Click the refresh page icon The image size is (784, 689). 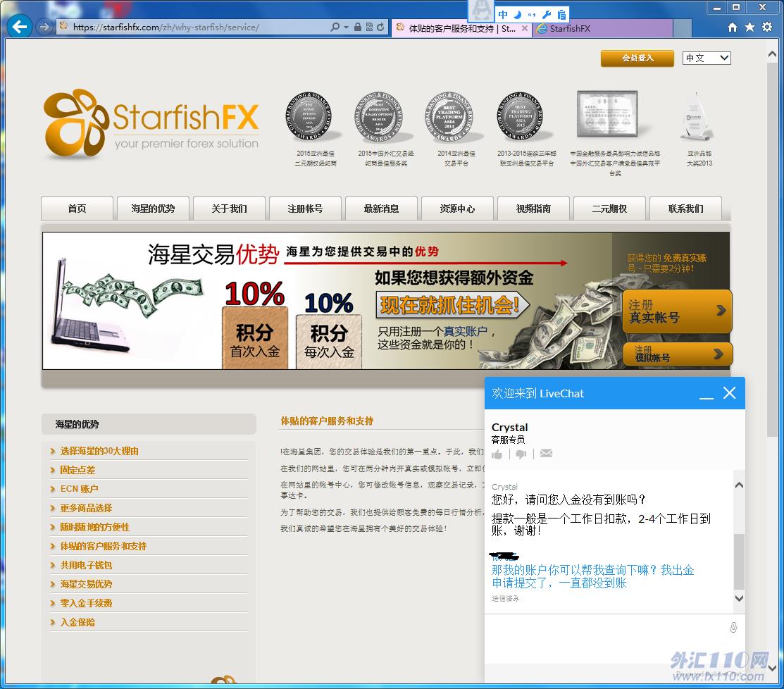[380, 27]
